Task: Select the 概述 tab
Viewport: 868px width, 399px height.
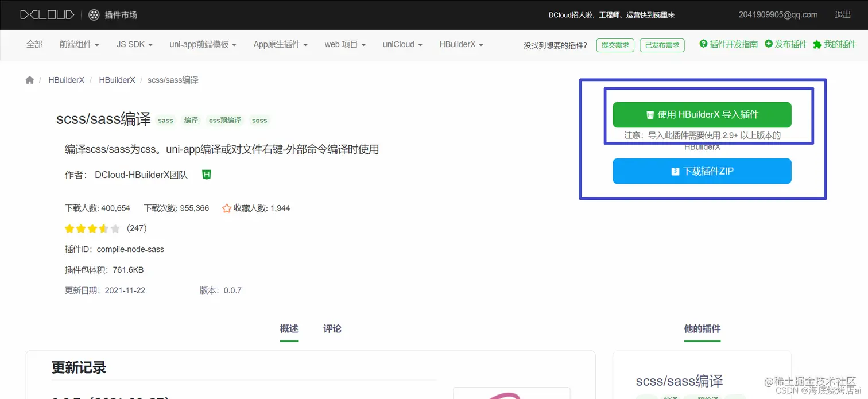Action: pyautogui.click(x=289, y=328)
